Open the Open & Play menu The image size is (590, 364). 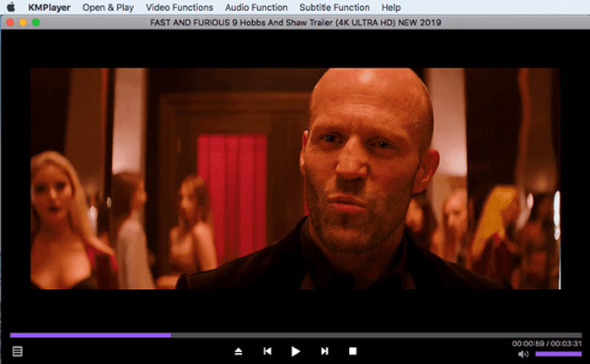(108, 8)
